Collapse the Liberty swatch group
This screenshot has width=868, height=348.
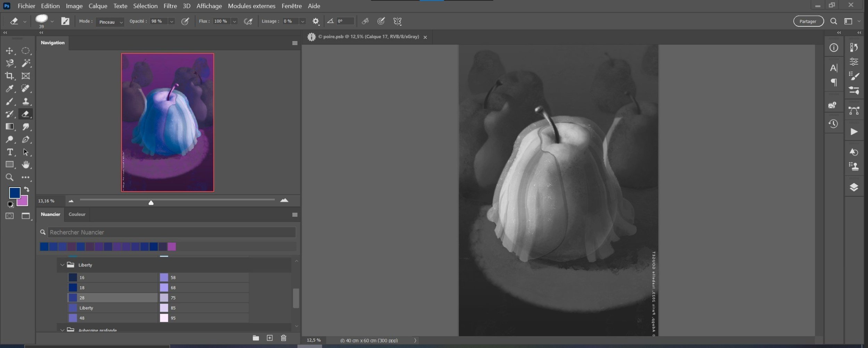[62, 265]
